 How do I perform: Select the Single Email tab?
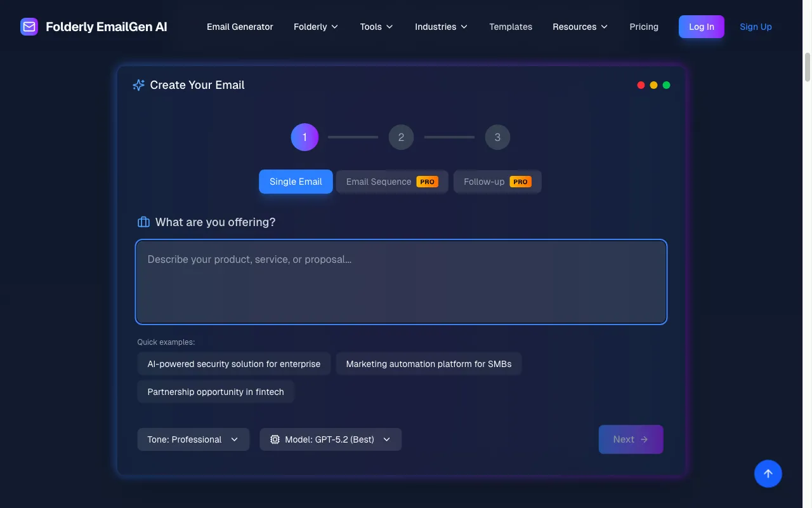pyautogui.click(x=296, y=182)
